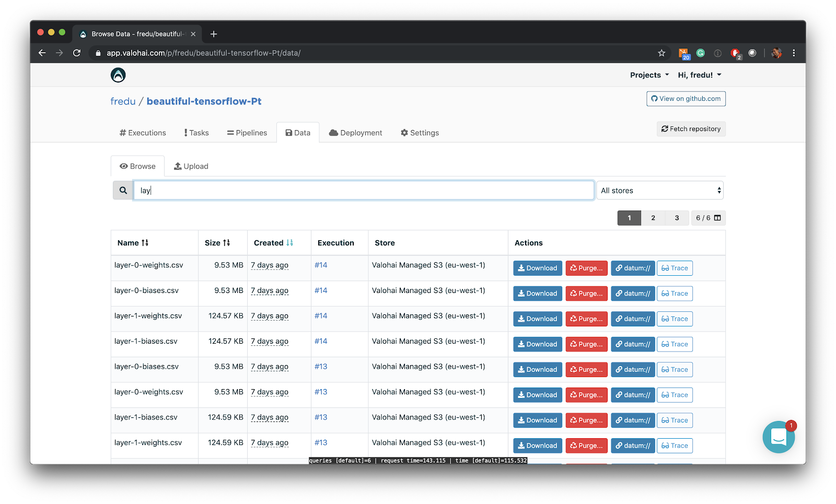
Task: Switch to the Browse sub-tab
Action: [x=138, y=166]
